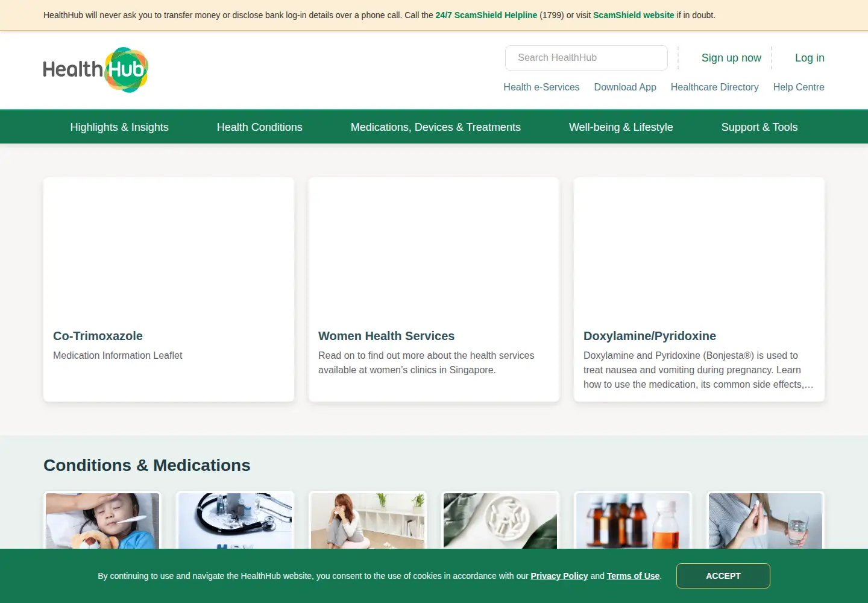Screen dimensions: 868x603
Task: Open the Well-being & Lifestyle menu
Action: click(x=621, y=127)
